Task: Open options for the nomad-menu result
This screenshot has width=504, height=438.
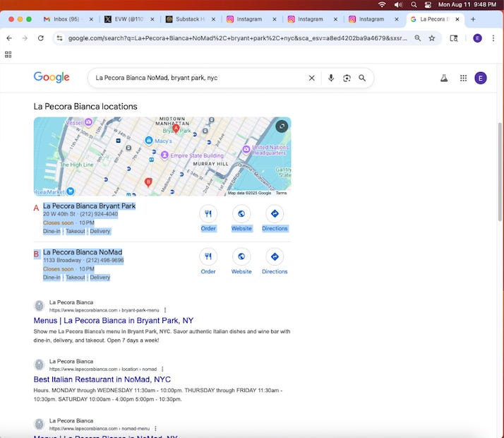Action: [x=155, y=428]
